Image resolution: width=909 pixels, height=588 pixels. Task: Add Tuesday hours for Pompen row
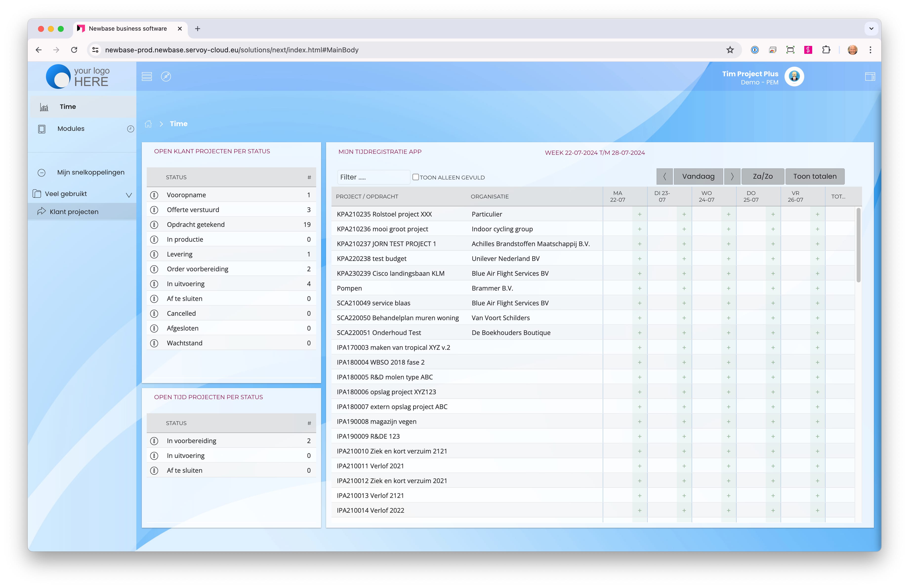pyautogui.click(x=684, y=289)
